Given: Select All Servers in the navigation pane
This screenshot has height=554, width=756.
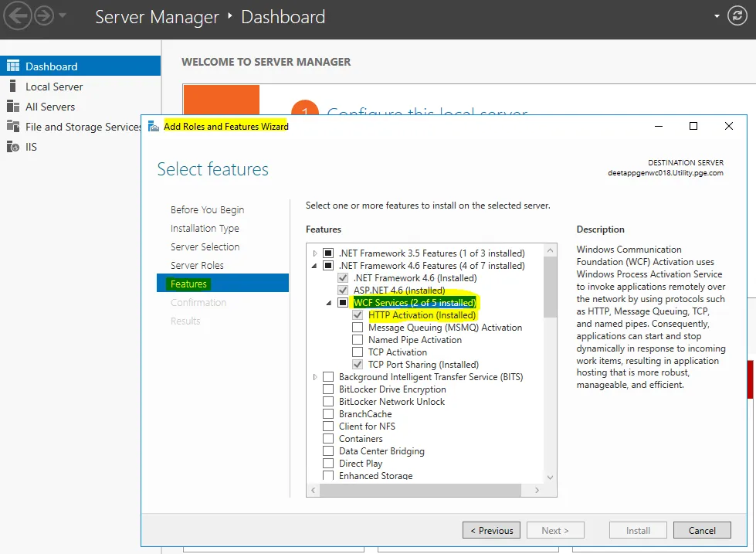Looking at the screenshot, I should [x=50, y=107].
